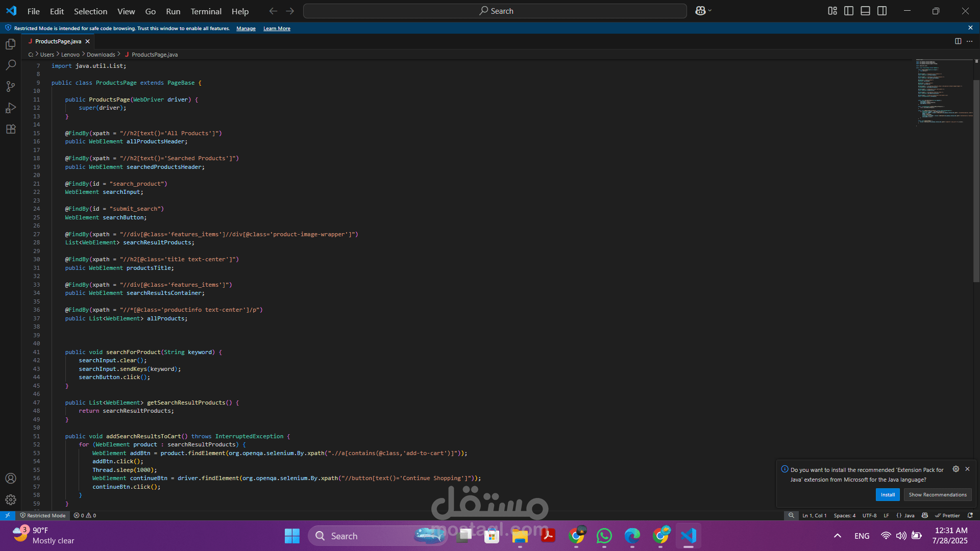Open the Source Control view

pos(11,87)
